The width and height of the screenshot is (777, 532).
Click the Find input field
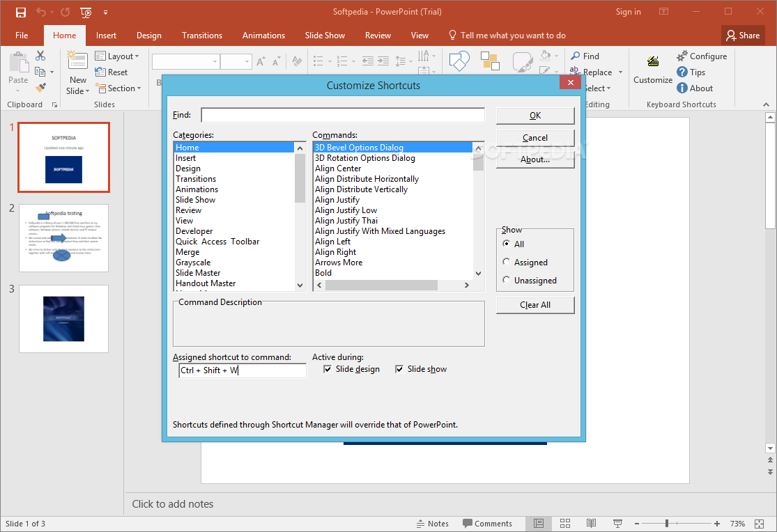tap(343, 115)
